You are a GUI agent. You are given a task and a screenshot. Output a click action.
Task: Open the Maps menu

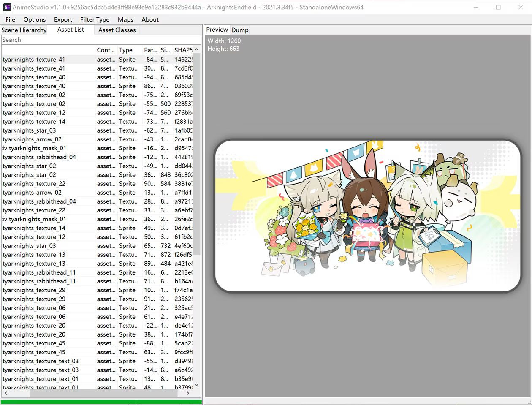click(x=125, y=19)
